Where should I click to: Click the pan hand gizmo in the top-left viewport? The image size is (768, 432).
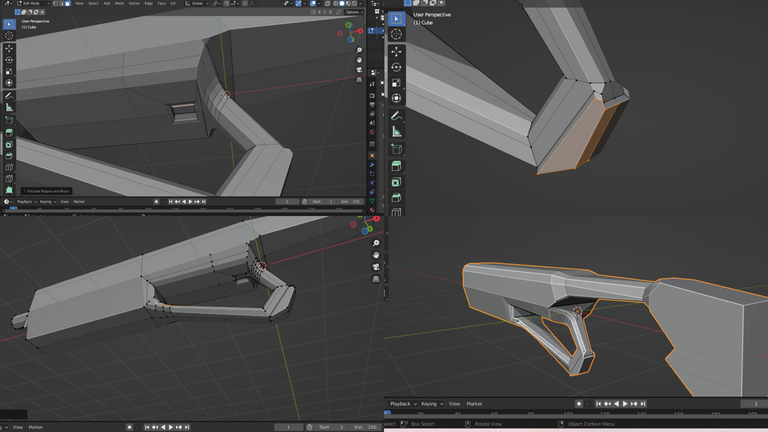pos(359,60)
